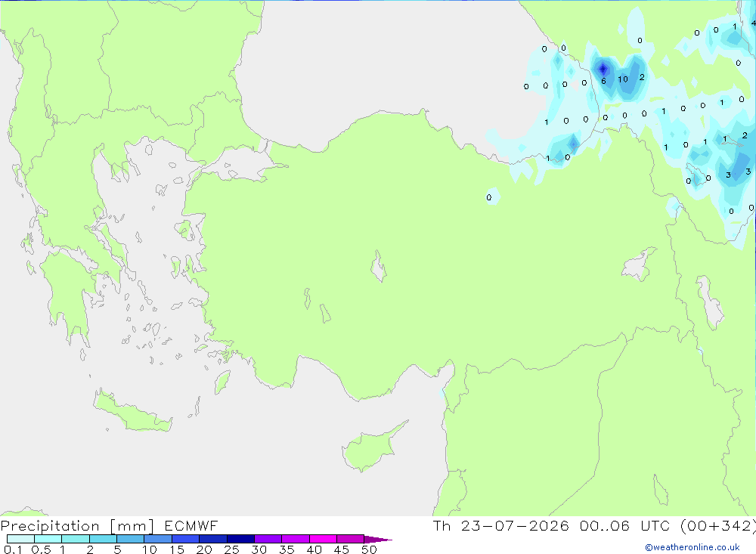The width and height of the screenshot is (756, 554).
Task: Click the "ECMWF" model label
Action: [191, 525]
